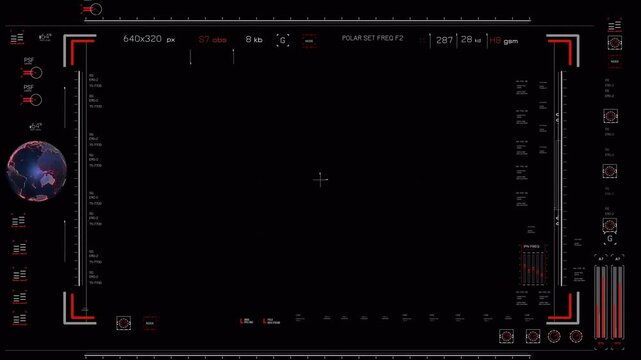
Task: Select the first red L marker in the bottom bar
Action: (247, 322)
